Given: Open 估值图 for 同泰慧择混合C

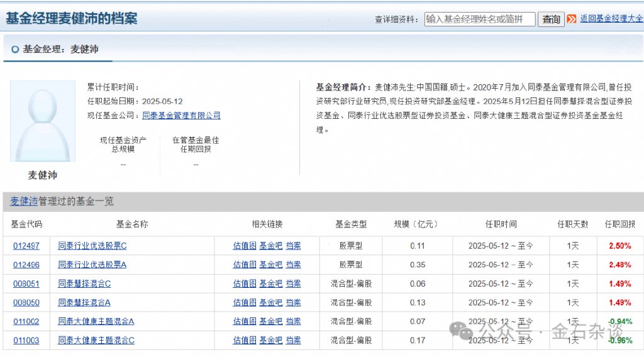Looking at the screenshot, I should coord(245,283).
